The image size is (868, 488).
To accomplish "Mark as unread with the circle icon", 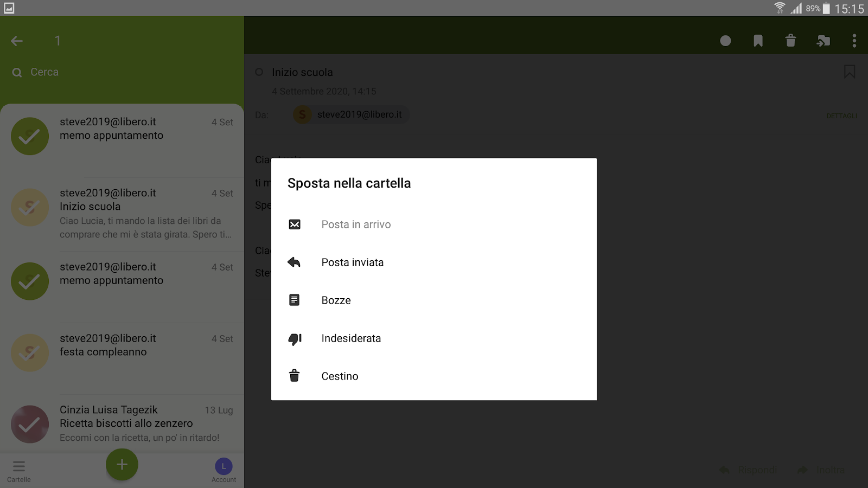I will point(725,41).
